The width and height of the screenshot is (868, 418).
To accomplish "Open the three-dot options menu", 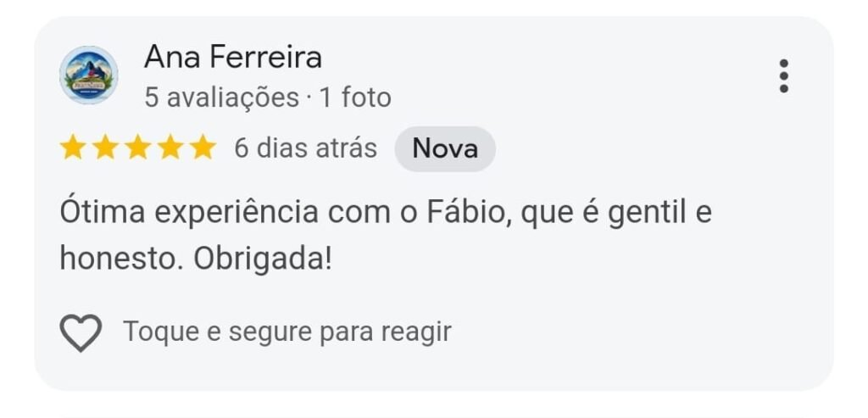I will click(x=783, y=75).
